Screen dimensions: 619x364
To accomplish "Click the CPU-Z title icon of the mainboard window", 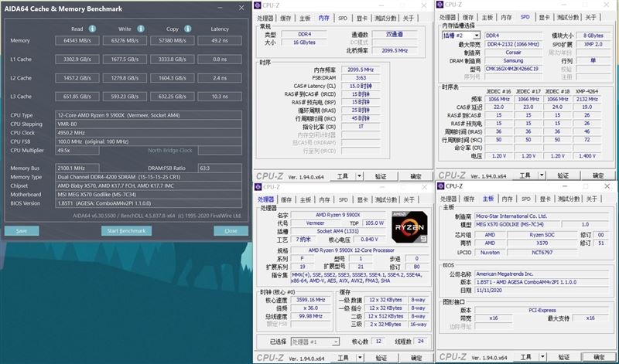I will pos(440,185).
